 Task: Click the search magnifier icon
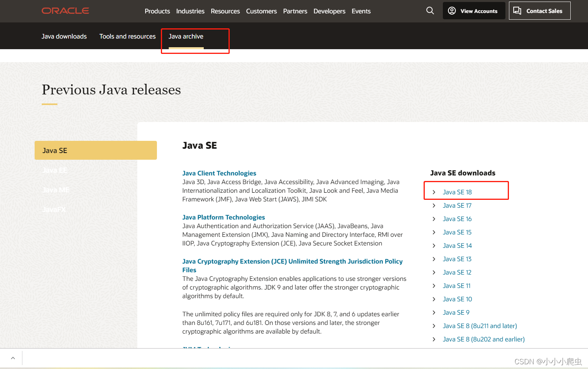point(430,11)
